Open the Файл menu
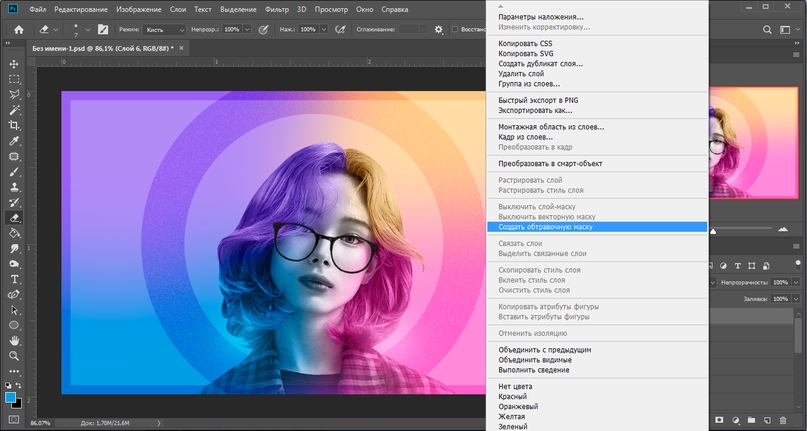The height and width of the screenshot is (431, 807). point(37,9)
